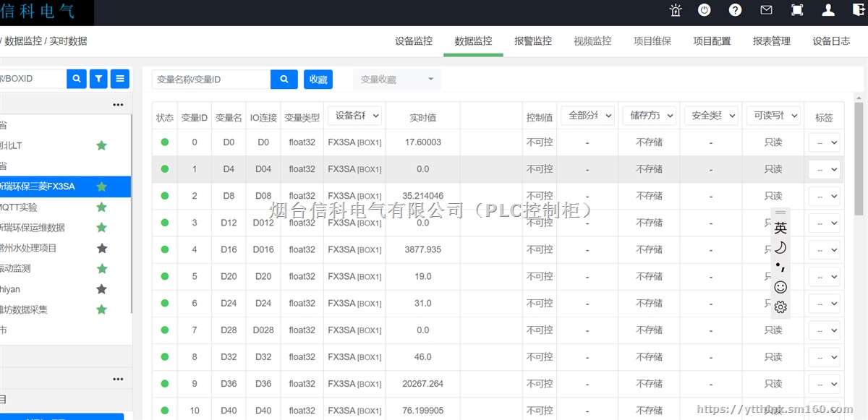This screenshot has height=420, width=868.
Task: Toggle fullscreen with the expand icon
Action: (x=797, y=10)
